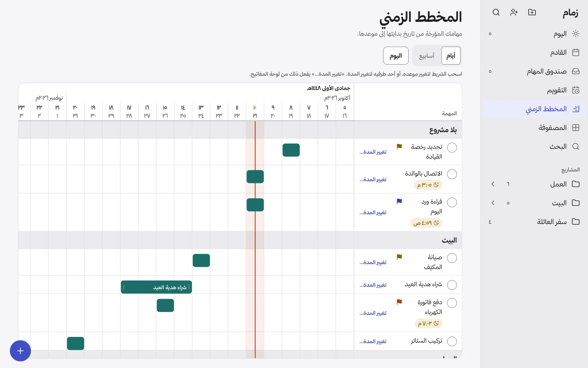The width and height of the screenshot is (588, 368).
Task: Switch to أسابيع view
Action: point(427,56)
